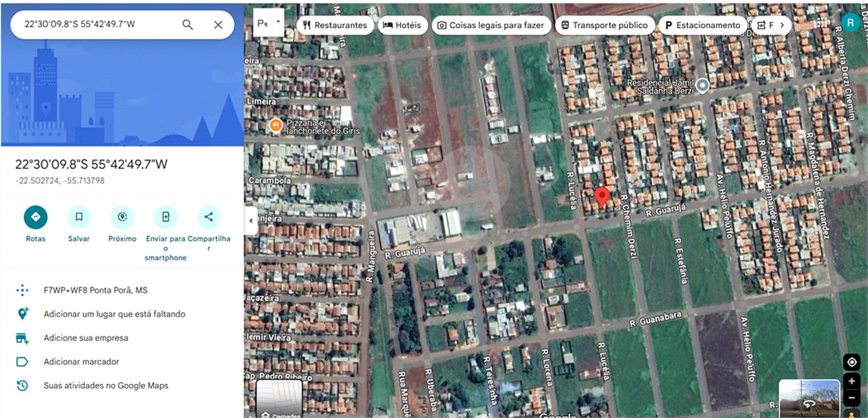This screenshot has width=868, height=418.
Task: Click the plus code dots icon
Action: click(x=22, y=290)
